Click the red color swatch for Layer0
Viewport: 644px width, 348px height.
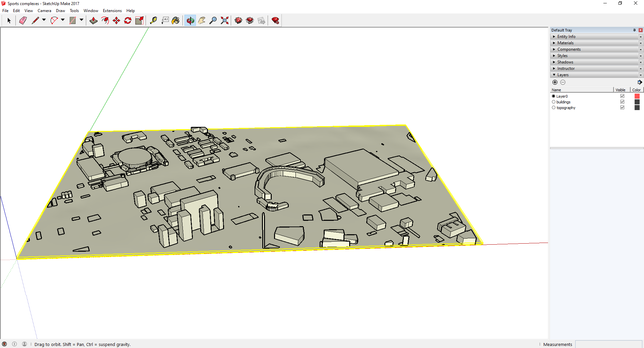[x=637, y=96]
